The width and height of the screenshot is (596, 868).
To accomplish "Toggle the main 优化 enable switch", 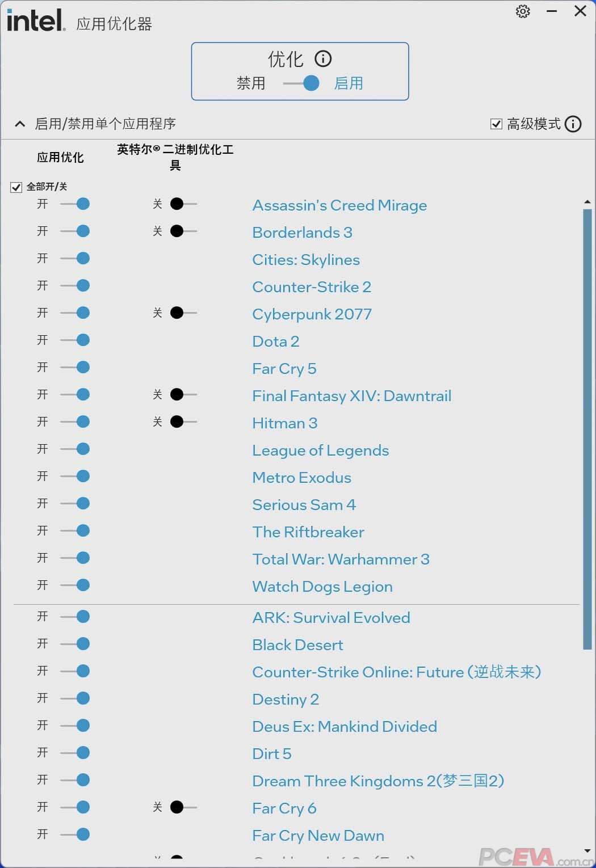I will click(x=301, y=83).
